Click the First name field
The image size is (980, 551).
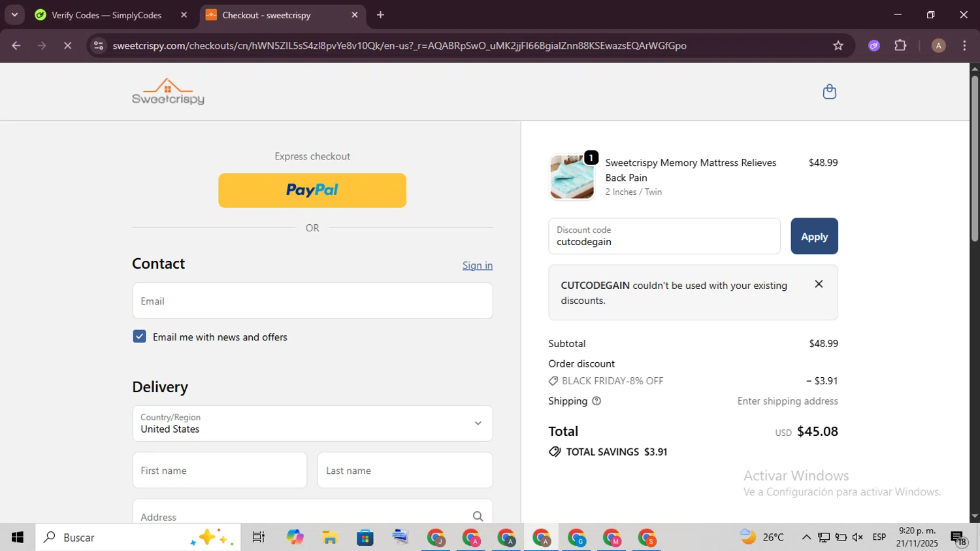[x=220, y=470]
